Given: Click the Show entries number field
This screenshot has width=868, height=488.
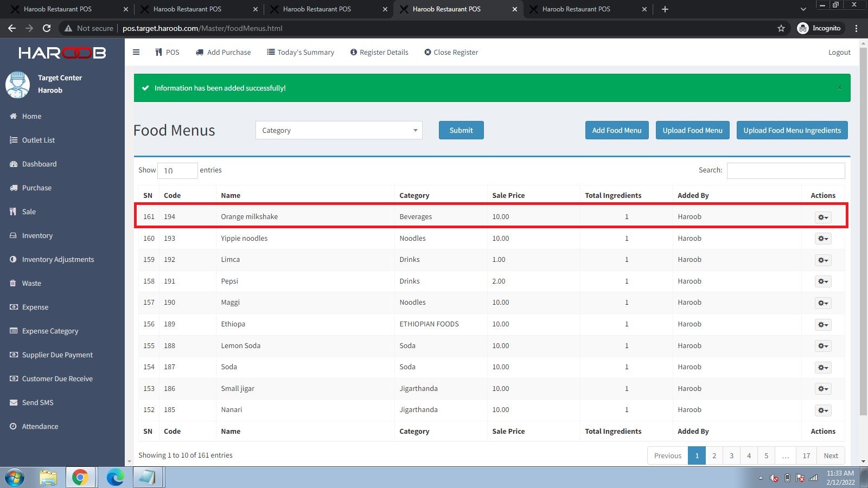Looking at the screenshot, I should click(x=177, y=170).
